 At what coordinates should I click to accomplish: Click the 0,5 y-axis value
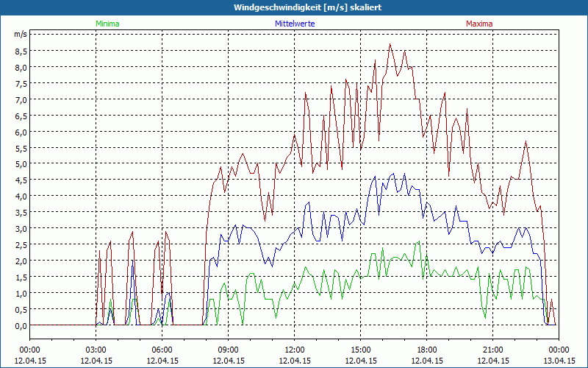(x=21, y=310)
